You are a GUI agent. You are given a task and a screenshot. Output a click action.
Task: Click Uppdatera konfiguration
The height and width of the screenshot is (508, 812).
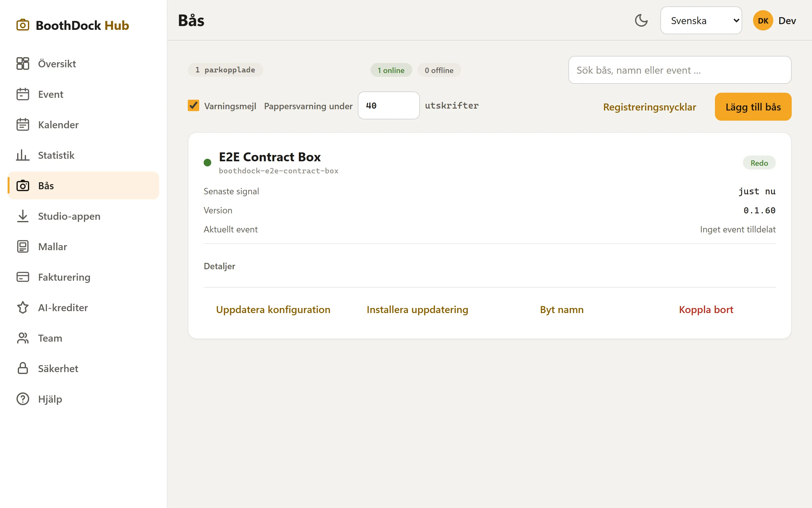[x=273, y=310]
